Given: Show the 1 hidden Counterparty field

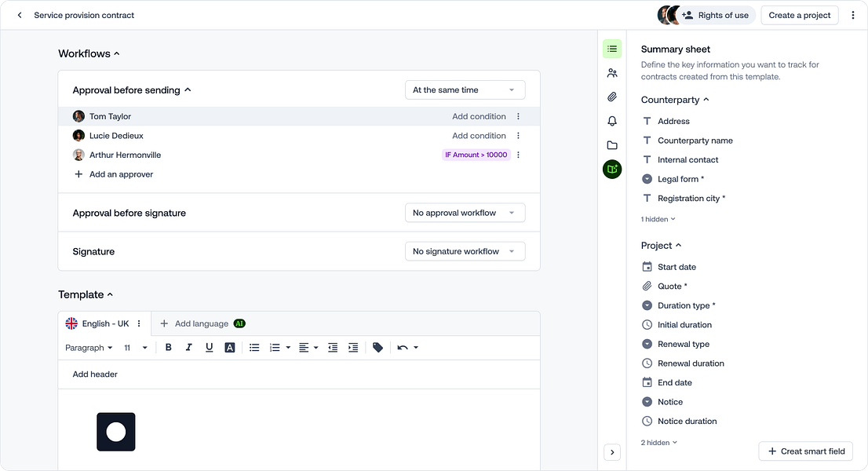Looking at the screenshot, I should point(658,219).
